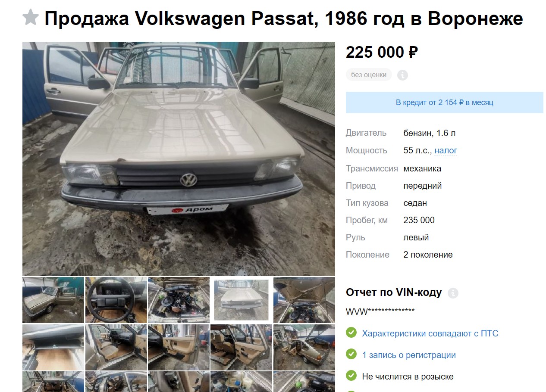Select the steering wheel thumbnail
The height and width of the screenshot is (392, 546).
pos(116,300)
